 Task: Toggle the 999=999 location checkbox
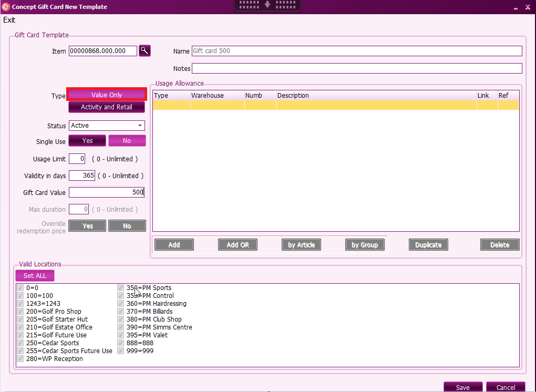[120, 350]
